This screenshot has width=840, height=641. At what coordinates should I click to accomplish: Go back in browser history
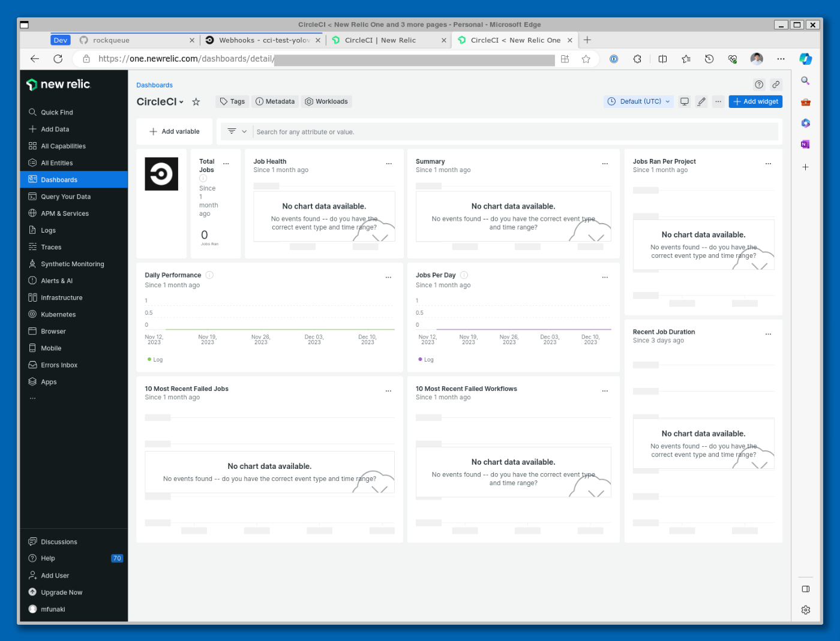[34, 59]
